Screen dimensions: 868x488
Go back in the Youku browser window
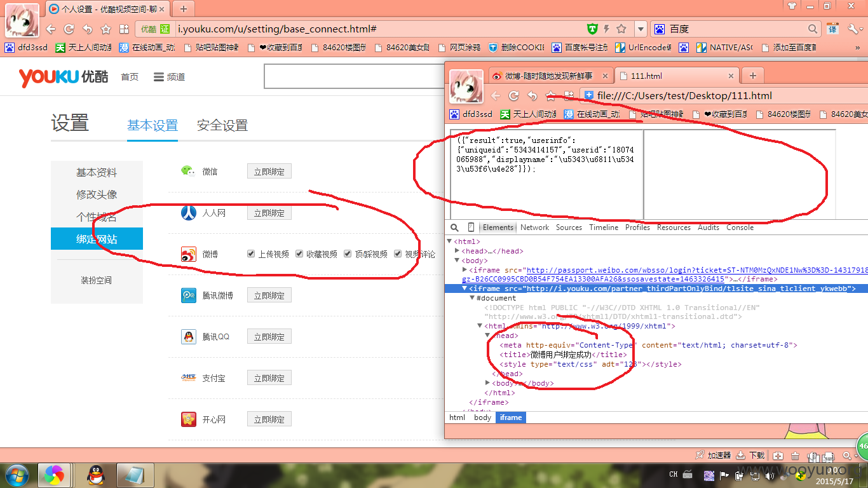tap(51, 29)
